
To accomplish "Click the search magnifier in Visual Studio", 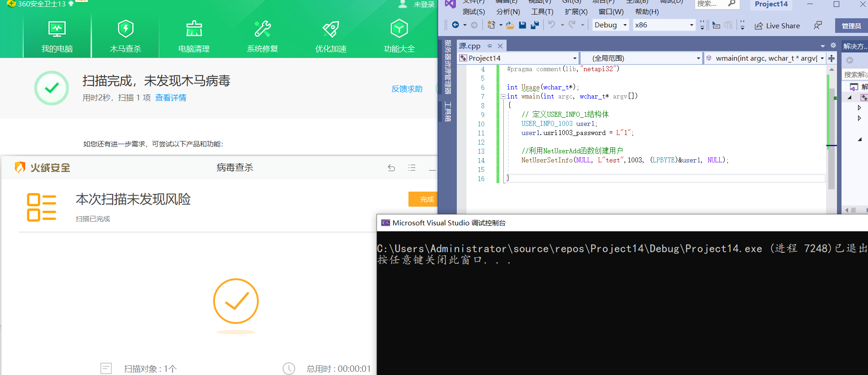I will pyautogui.click(x=732, y=4).
